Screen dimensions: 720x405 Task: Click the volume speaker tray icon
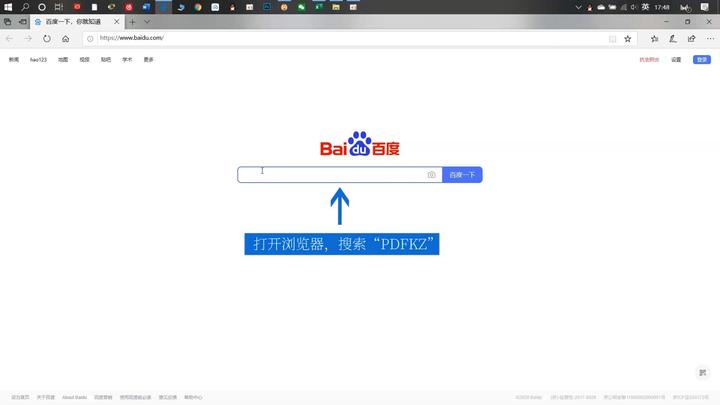click(634, 7)
